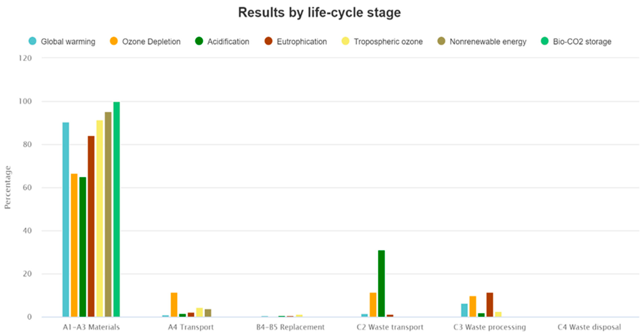Click the Eutrophication legend color dot
The width and height of the screenshot is (644, 336).
pyautogui.click(x=268, y=41)
